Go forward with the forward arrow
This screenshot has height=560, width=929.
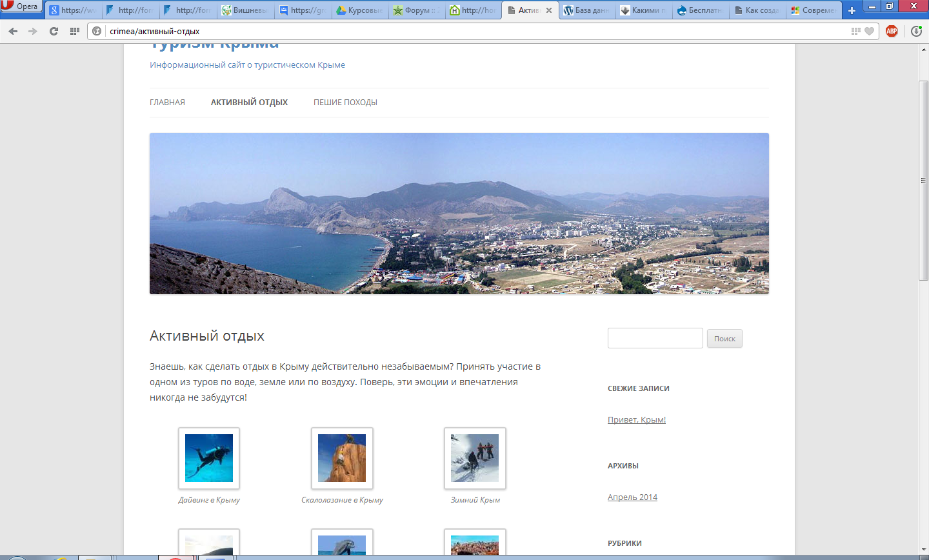pos(33,31)
